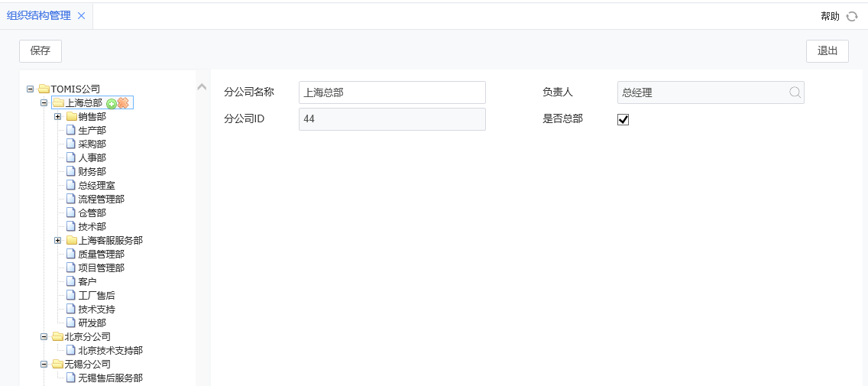
Task: Click the 分公司名称 input field
Action: coord(392,92)
